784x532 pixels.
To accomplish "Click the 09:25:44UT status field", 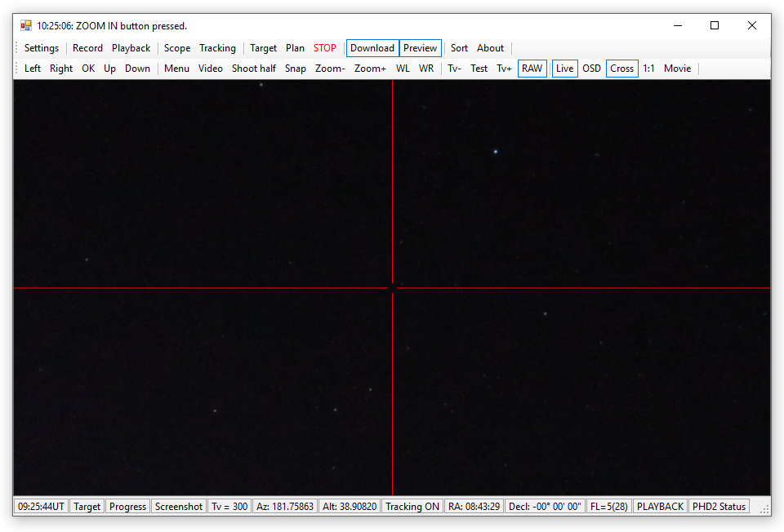I will (x=41, y=507).
